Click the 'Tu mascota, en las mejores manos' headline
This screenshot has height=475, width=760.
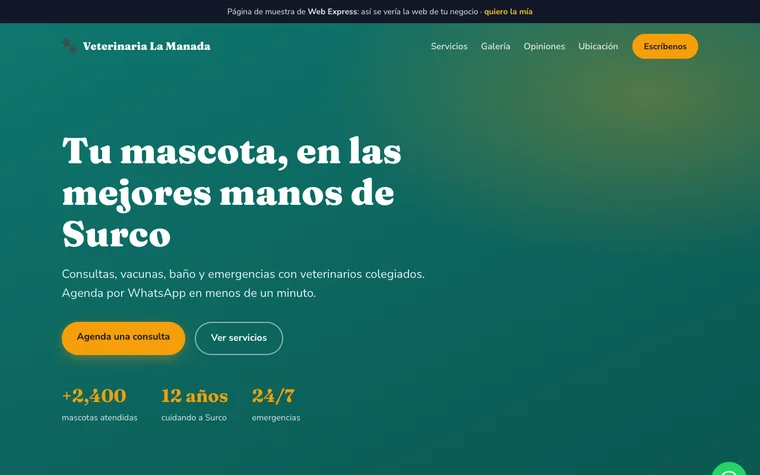coord(232,192)
